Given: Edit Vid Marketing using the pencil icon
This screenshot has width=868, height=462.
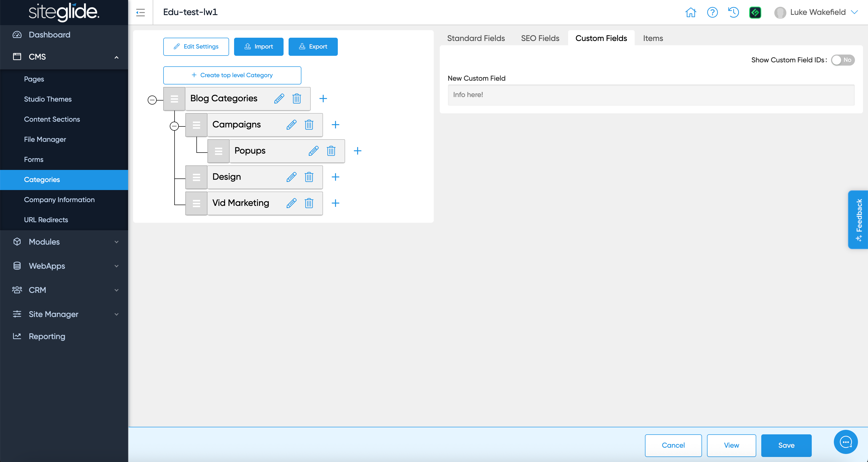Looking at the screenshot, I should [291, 203].
